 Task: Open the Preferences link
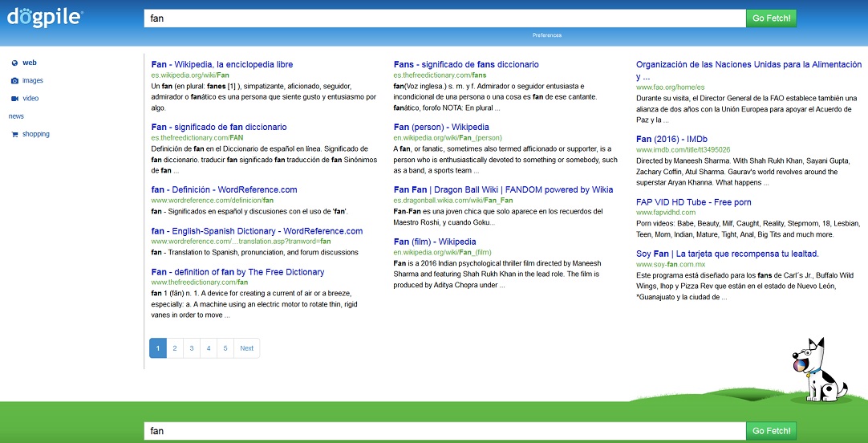pyautogui.click(x=547, y=35)
